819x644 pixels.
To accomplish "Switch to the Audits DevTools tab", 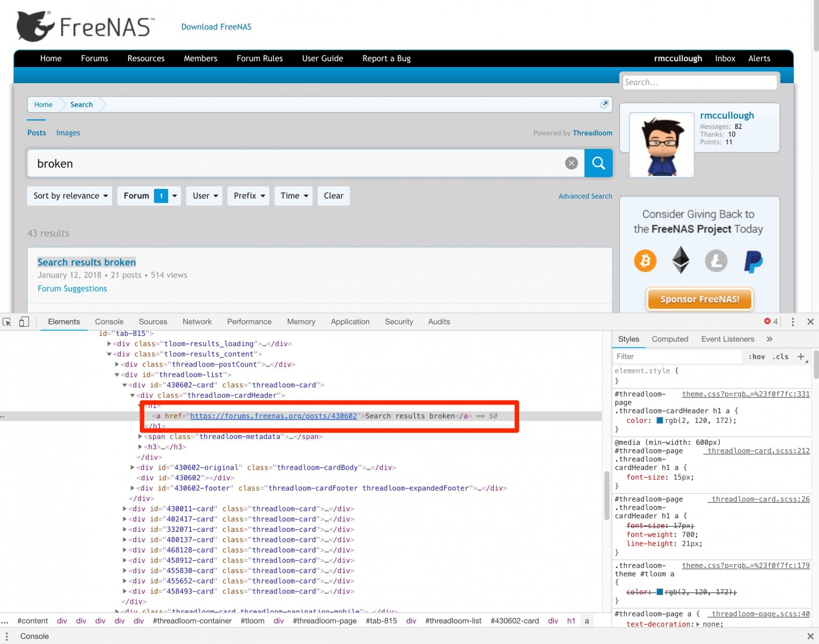I will click(439, 321).
